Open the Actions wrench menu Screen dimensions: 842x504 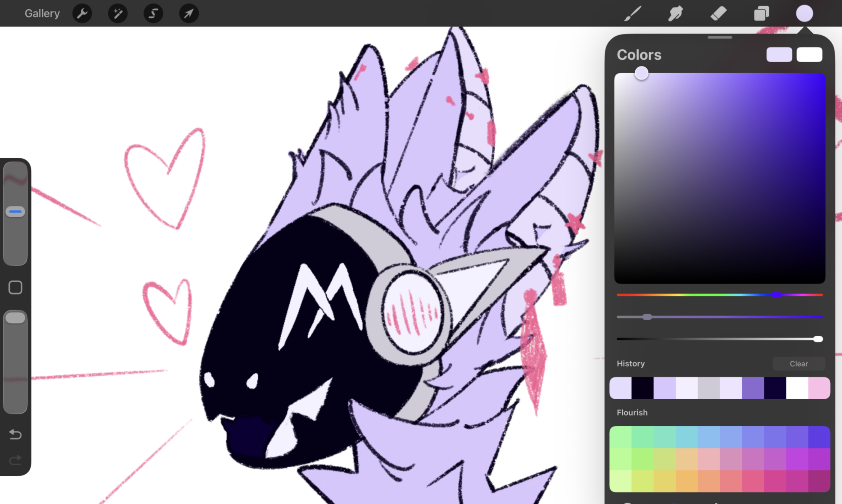pos(82,13)
